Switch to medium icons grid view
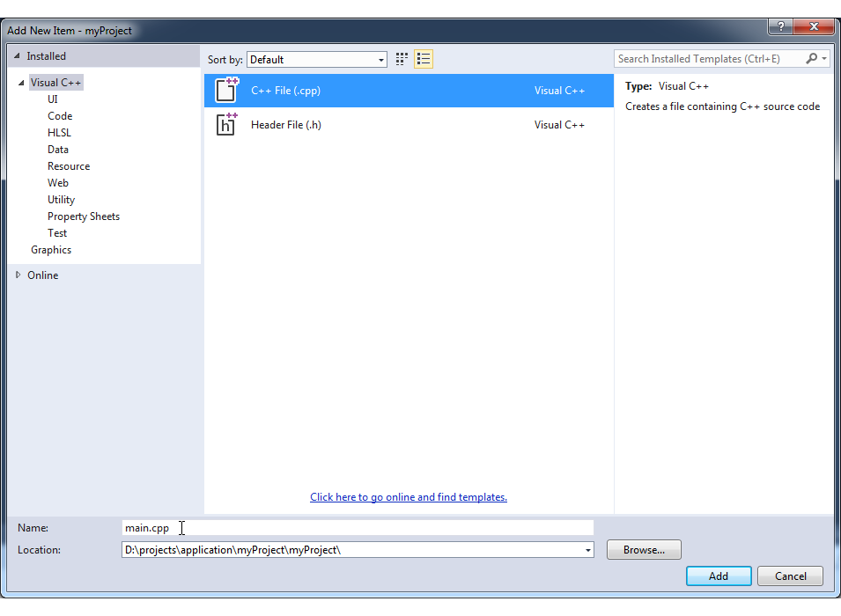 402,59
